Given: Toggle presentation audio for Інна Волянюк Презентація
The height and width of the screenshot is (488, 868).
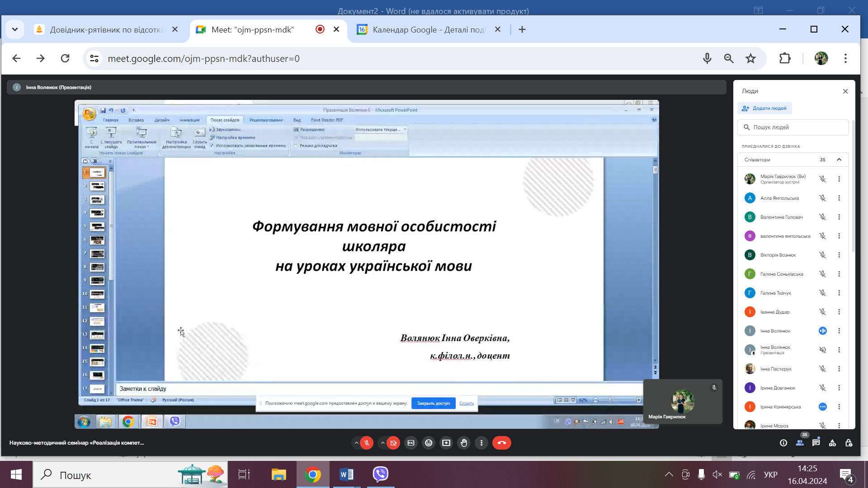Looking at the screenshot, I should tap(823, 350).
